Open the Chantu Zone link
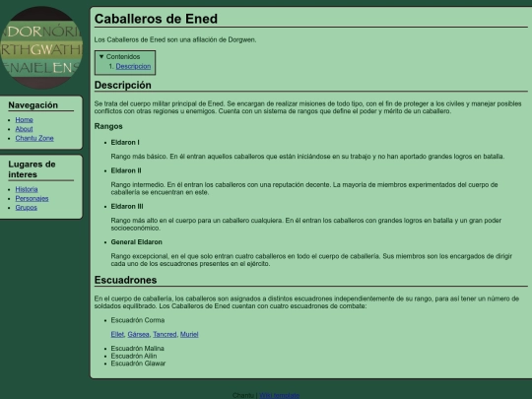 tap(34, 138)
